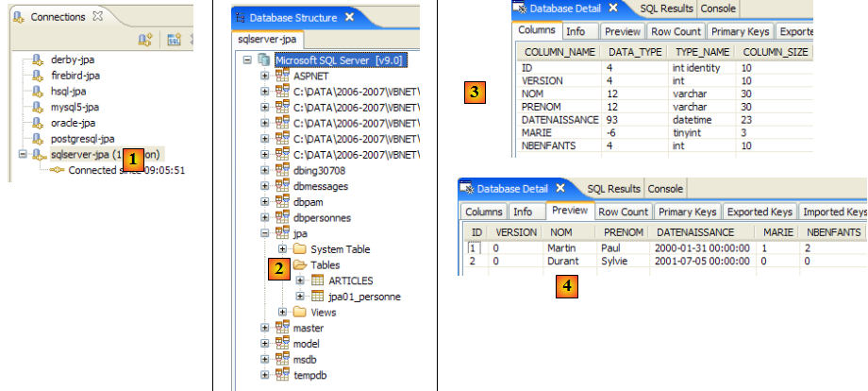Select the ARTICLES table icon
The width and height of the screenshot is (868, 391).
click(316, 280)
